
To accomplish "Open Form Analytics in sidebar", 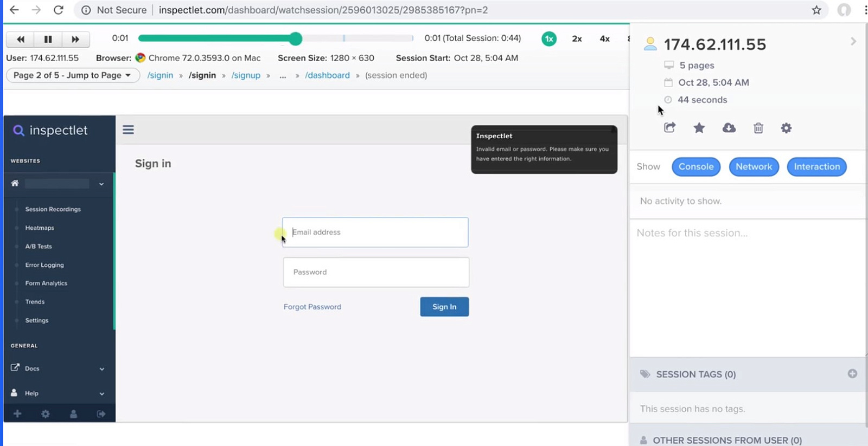I will point(46,283).
